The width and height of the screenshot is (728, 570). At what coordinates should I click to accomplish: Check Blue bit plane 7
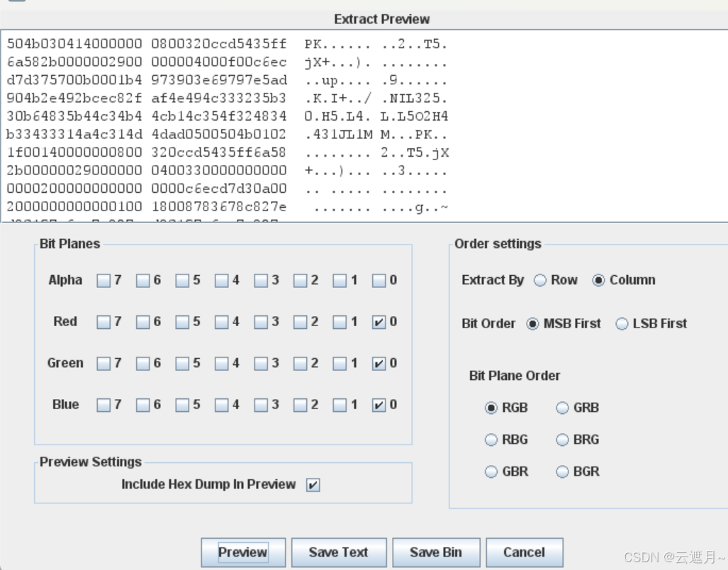(103, 405)
